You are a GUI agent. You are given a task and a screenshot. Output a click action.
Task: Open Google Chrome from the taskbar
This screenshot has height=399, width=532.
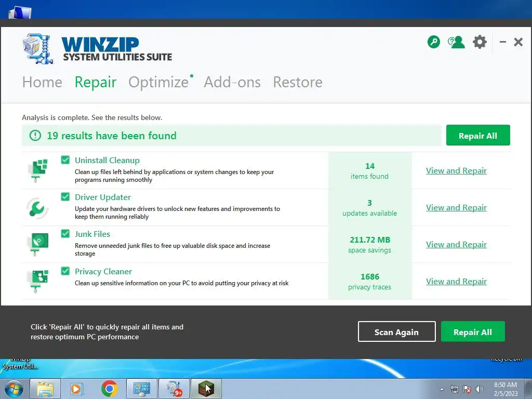109,389
